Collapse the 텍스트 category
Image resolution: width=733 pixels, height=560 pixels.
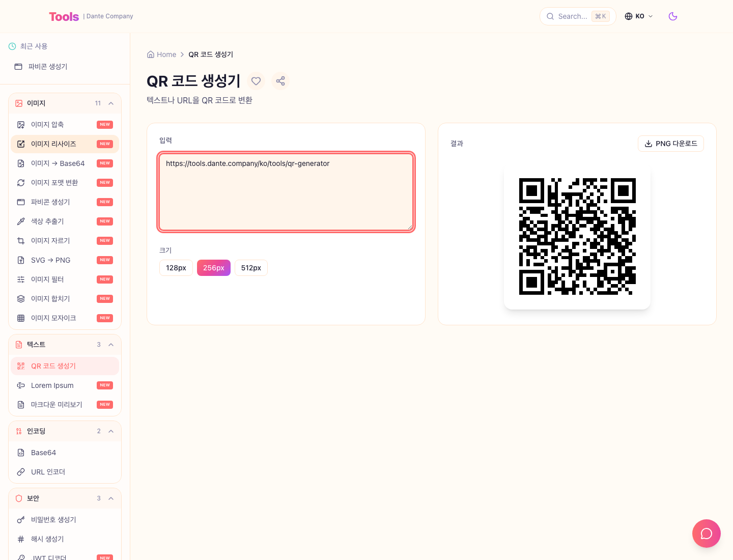point(65,345)
